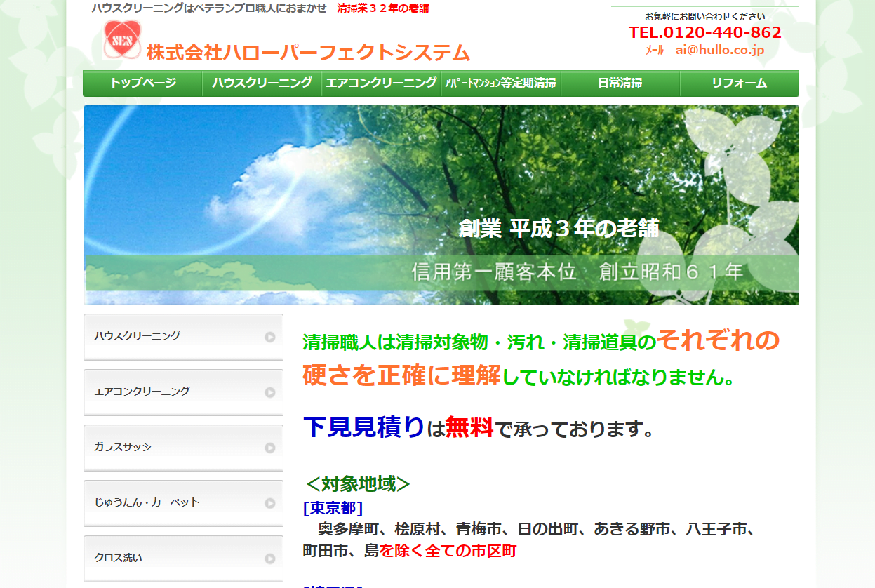Click the phone number 0120-440-862
Viewport: 875px width, 588px height.
click(704, 32)
